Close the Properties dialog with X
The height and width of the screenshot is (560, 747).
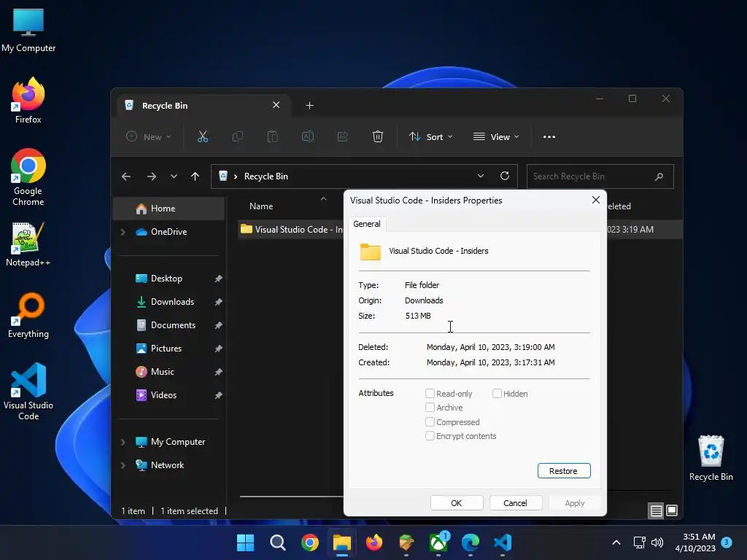pyautogui.click(x=595, y=200)
